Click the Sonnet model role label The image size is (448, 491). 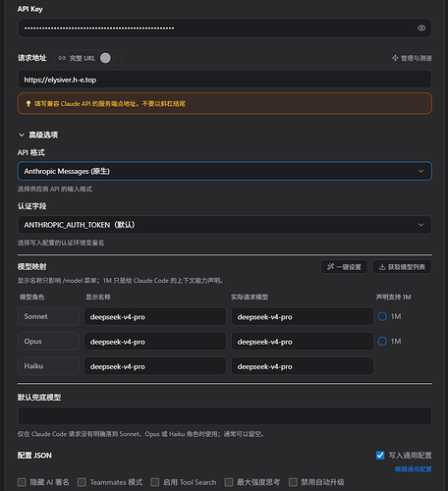pos(48,316)
